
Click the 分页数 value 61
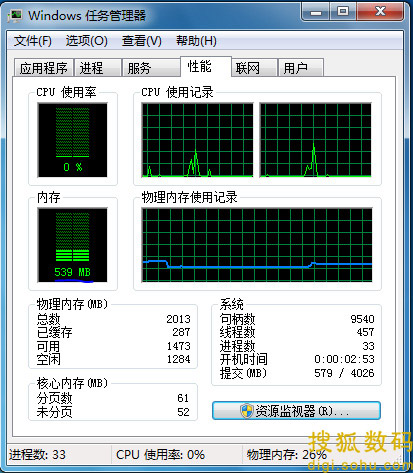pos(183,398)
